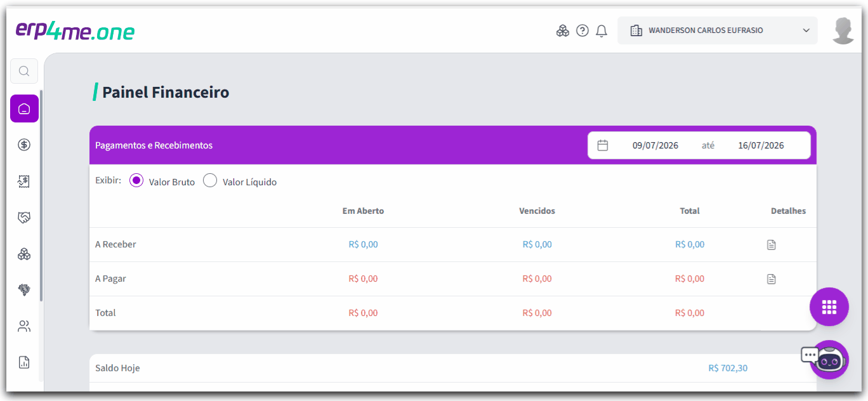
Task: Open the dollar sign finance icon
Action: pyautogui.click(x=24, y=145)
